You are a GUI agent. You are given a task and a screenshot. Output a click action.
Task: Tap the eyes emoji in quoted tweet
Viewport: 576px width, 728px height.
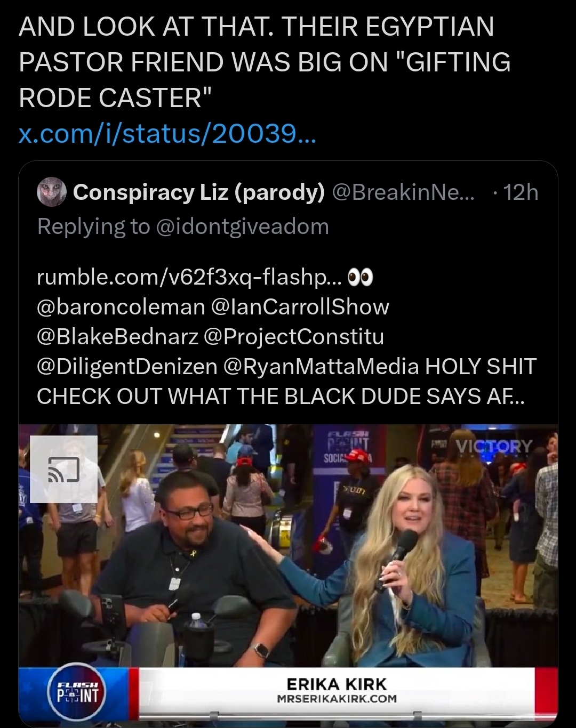tap(360, 277)
